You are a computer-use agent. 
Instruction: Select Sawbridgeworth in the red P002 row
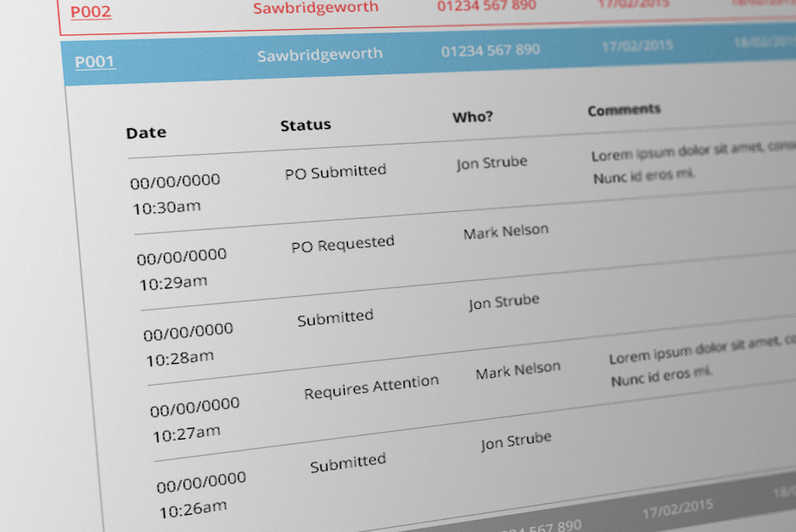[x=316, y=8]
